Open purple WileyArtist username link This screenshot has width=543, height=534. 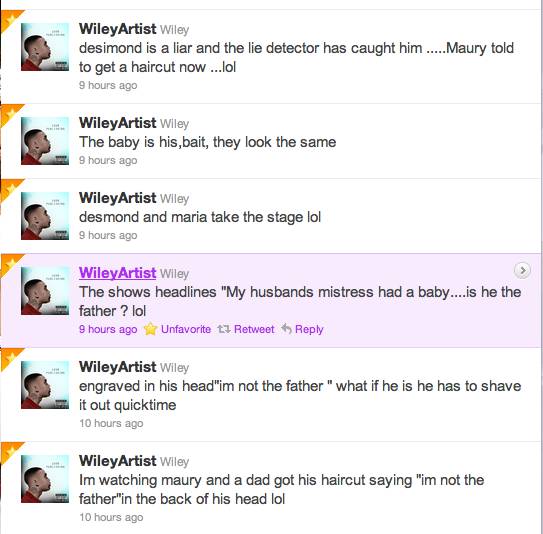[x=117, y=273]
